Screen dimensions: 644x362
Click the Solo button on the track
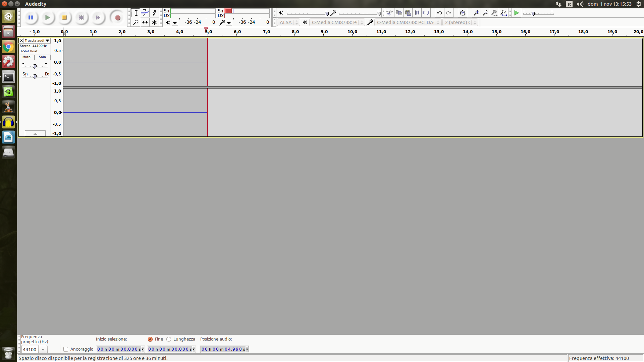(42, 57)
